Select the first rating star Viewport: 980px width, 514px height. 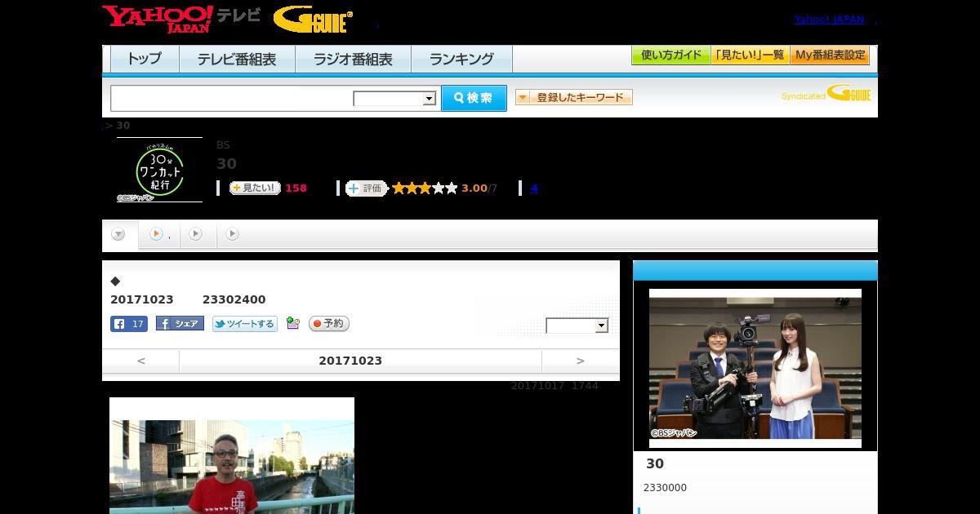399,188
